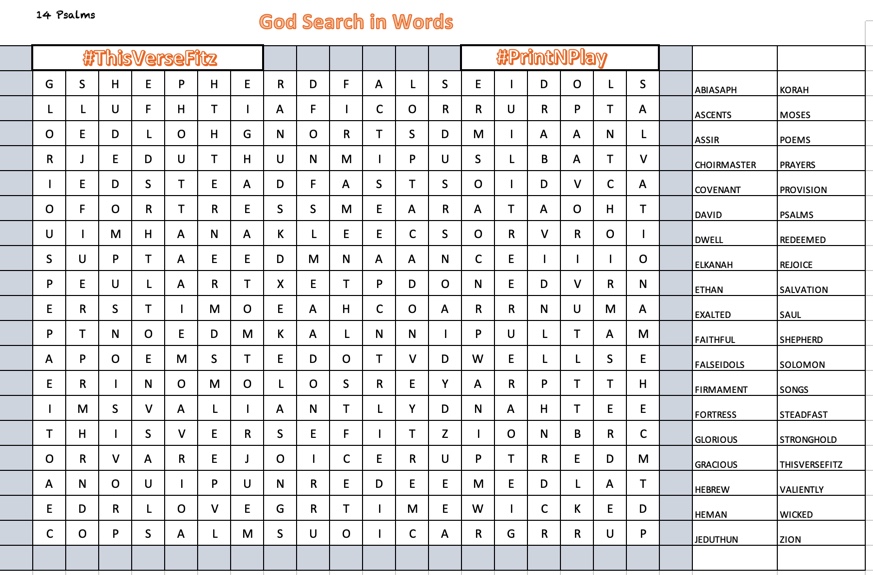Click the God Search in Words title
This screenshot has height=575, width=873.
tap(355, 22)
